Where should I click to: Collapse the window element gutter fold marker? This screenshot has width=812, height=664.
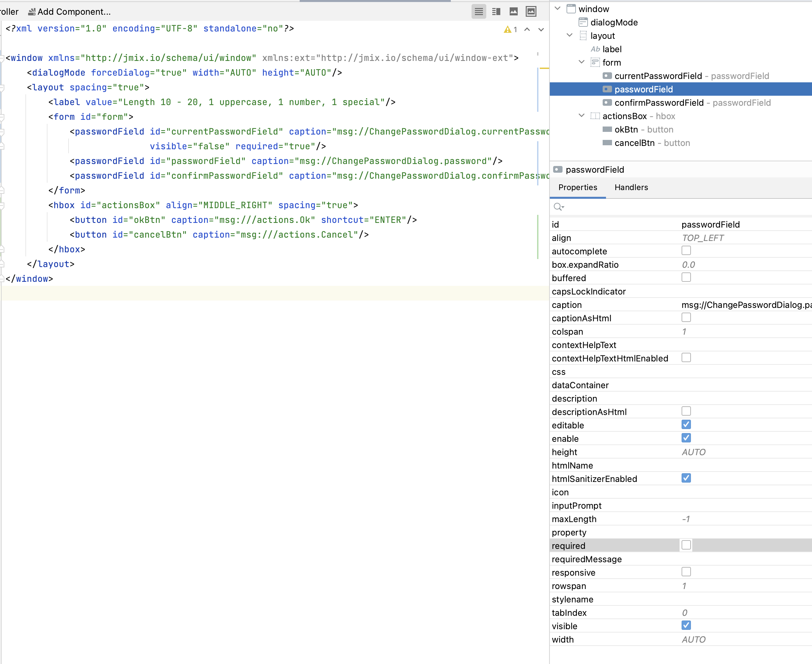2,58
